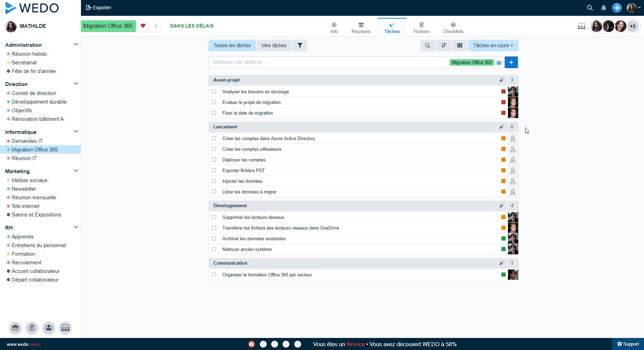Image resolution: width=644 pixels, height=350 pixels.
Task: Open the Fichiers tab
Action: 421,28
